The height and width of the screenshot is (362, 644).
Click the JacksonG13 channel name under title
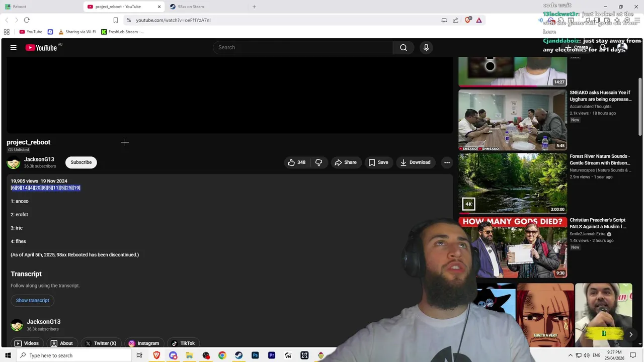pos(39,159)
